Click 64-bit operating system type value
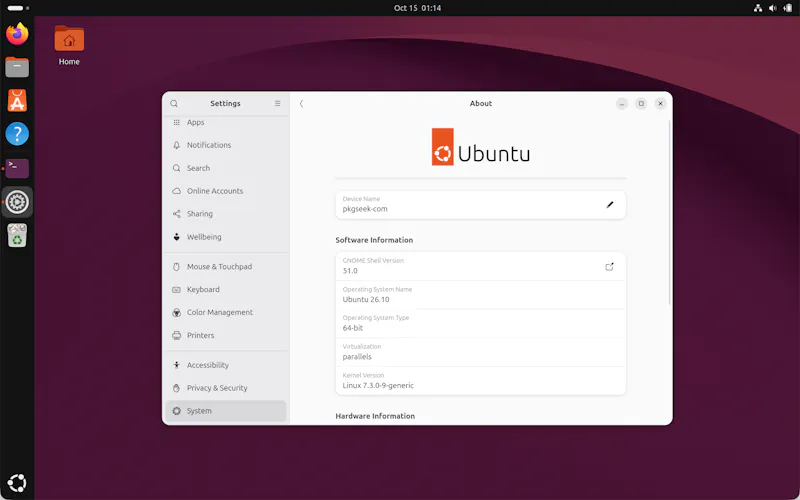Image resolution: width=800 pixels, height=500 pixels. (353, 328)
